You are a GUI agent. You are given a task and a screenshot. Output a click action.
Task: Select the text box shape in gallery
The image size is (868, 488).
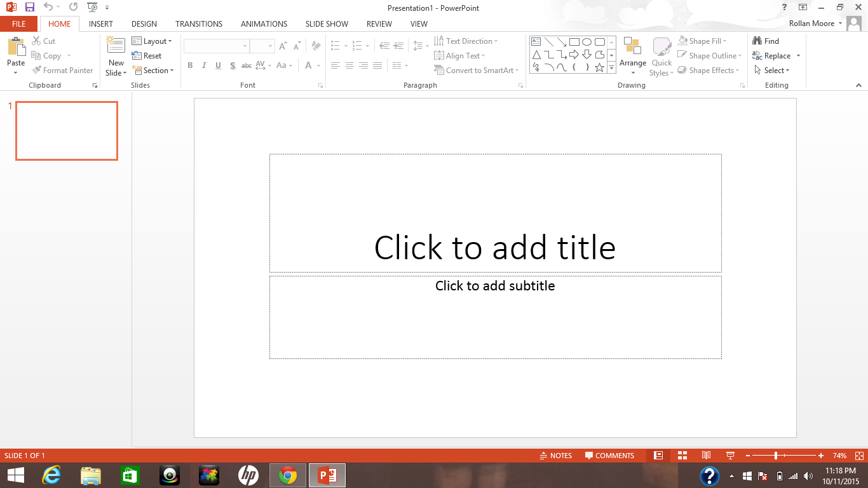tap(536, 42)
